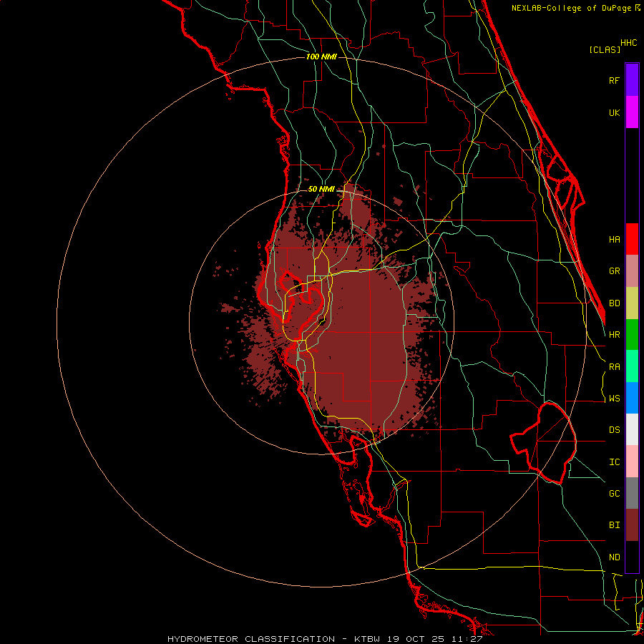Click the GC legend label

click(x=614, y=494)
